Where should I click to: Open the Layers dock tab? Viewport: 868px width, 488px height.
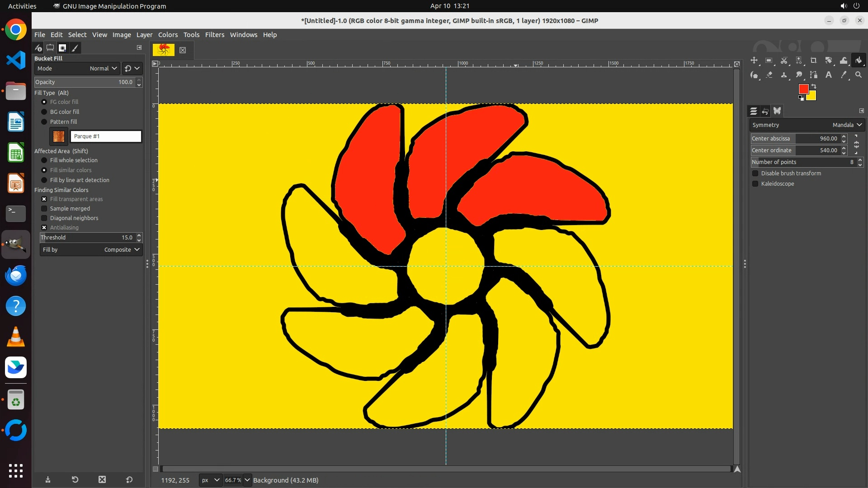pos(754,111)
